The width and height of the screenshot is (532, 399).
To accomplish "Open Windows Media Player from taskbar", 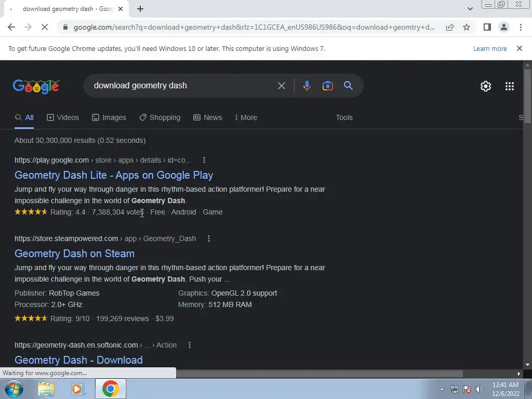I will click(x=78, y=389).
